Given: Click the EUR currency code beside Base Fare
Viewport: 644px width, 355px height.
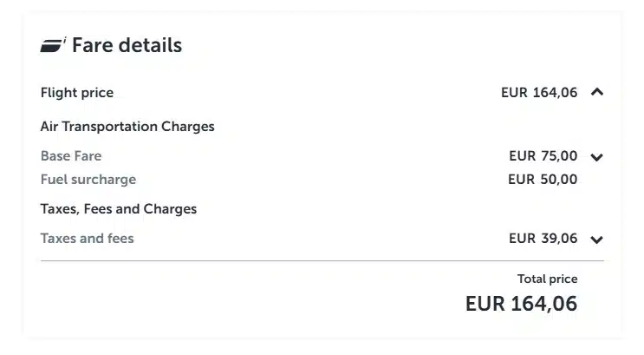Looking at the screenshot, I should click(523, 156).
